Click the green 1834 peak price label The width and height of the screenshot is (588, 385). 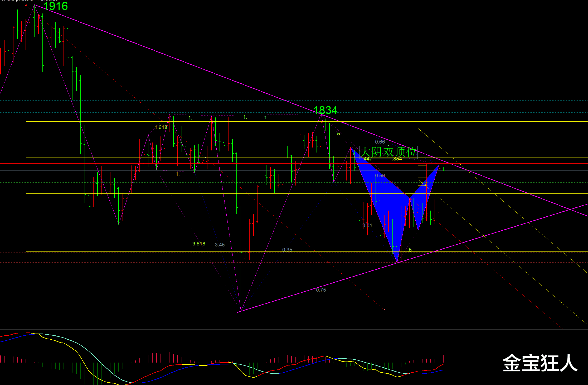325,110
